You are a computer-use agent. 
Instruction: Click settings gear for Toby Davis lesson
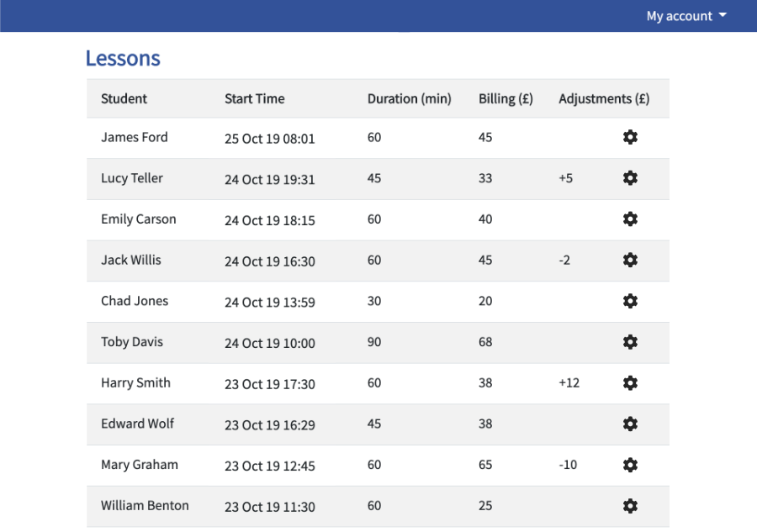pyautogui.click(x=630, y=342)
